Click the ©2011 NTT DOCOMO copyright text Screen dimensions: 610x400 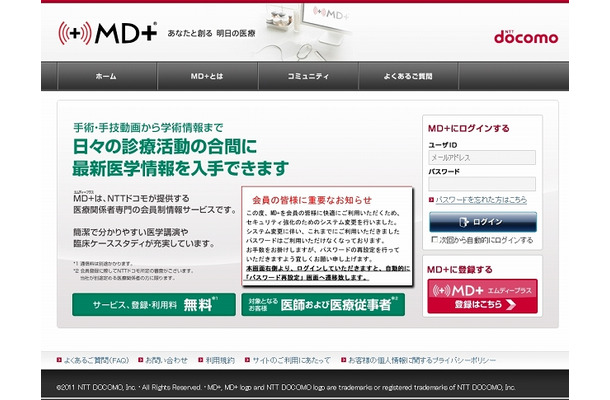coord(286,387)
